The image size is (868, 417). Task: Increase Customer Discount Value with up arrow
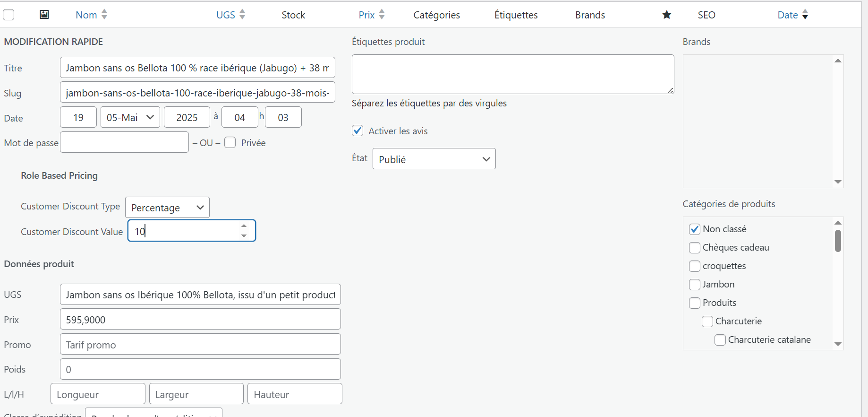244,226
